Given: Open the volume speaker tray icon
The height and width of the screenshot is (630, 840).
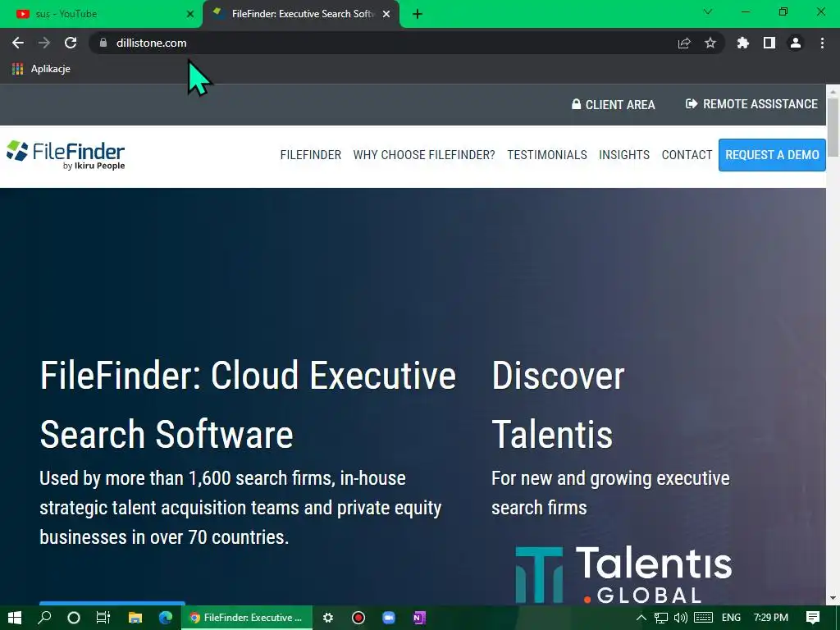Looking at the screenshot, I should (x=680, y=618).
